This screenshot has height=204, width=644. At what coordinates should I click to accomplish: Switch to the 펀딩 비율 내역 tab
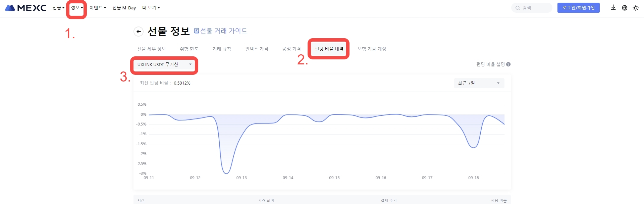pos(329,49)
